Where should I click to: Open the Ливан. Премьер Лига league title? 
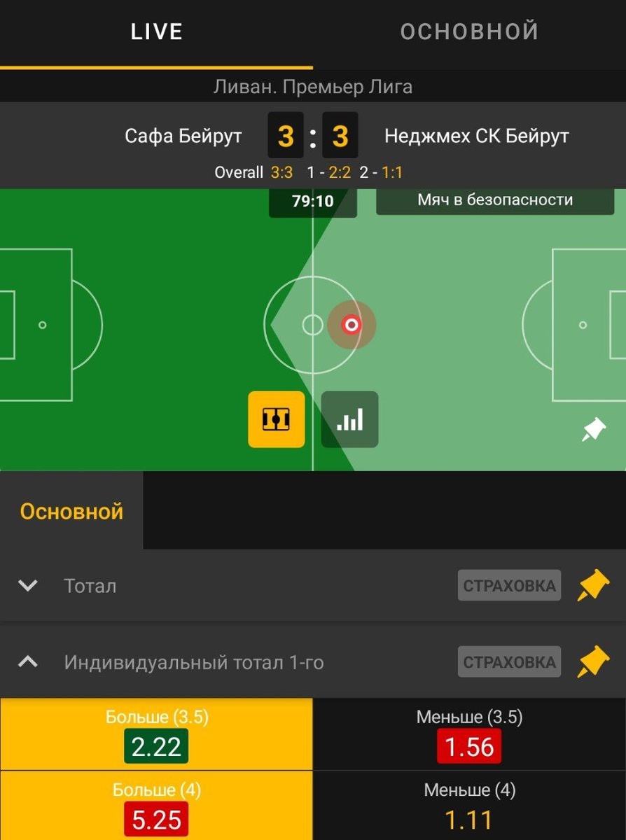coord(312,87)
